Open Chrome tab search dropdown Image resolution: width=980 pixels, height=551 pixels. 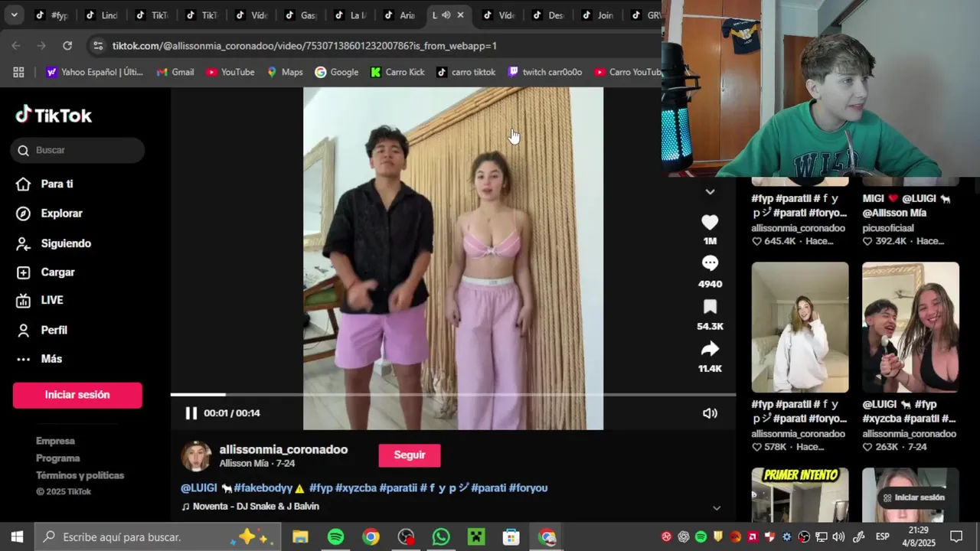click(x=14, y=15)
